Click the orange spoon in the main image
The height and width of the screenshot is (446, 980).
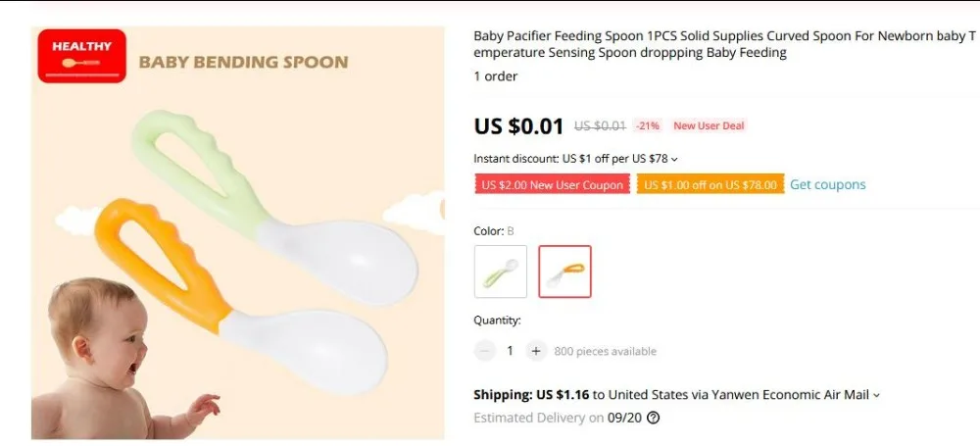[x=241, y=296]
